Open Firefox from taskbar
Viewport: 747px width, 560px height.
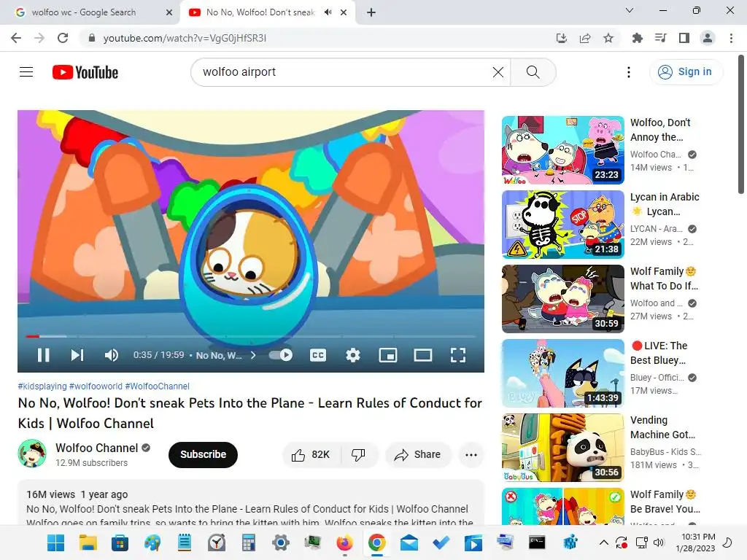click(344, 542)
